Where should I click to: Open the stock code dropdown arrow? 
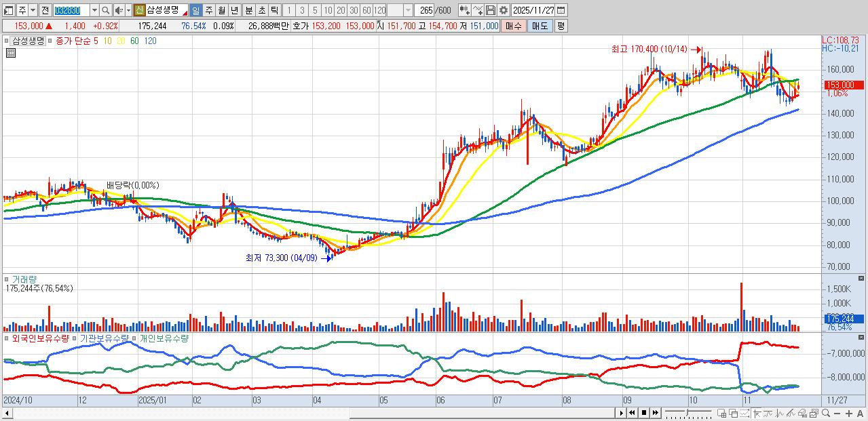coord(94,10)
